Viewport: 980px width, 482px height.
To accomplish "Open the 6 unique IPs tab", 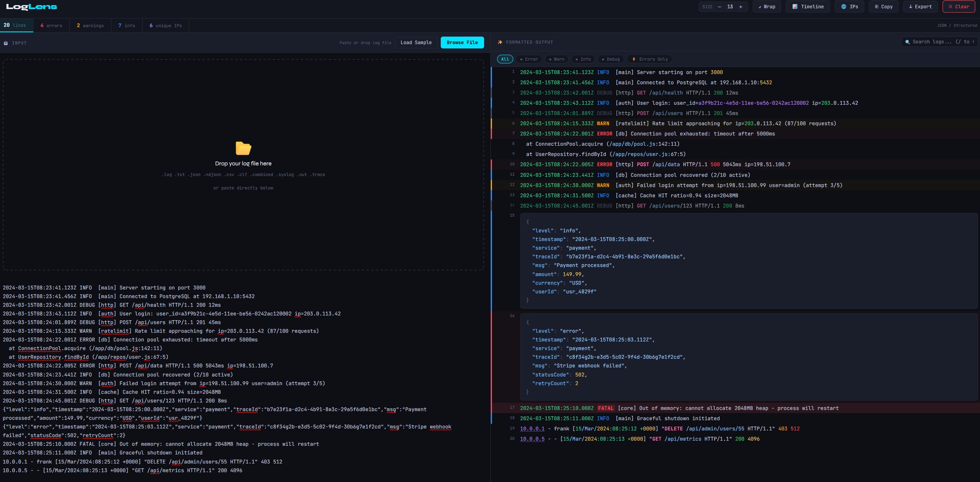I will click(165, 26).
